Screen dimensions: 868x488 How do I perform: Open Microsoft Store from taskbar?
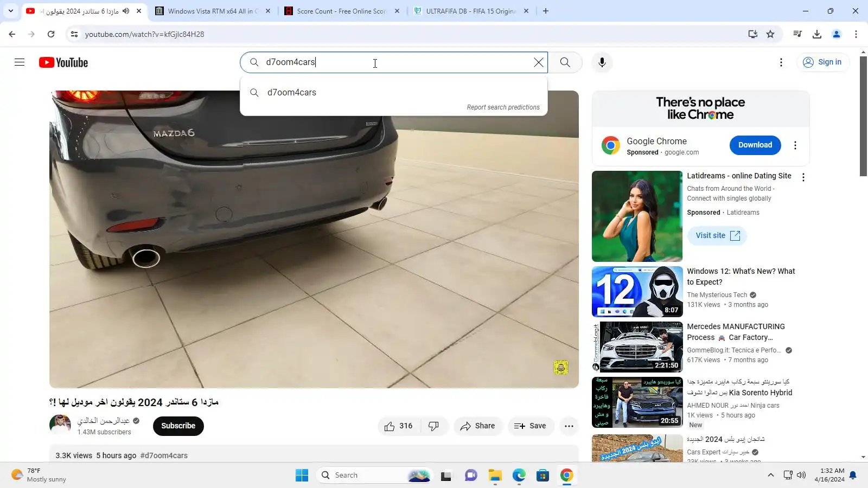pyautogui.click(x=543, y=476)
